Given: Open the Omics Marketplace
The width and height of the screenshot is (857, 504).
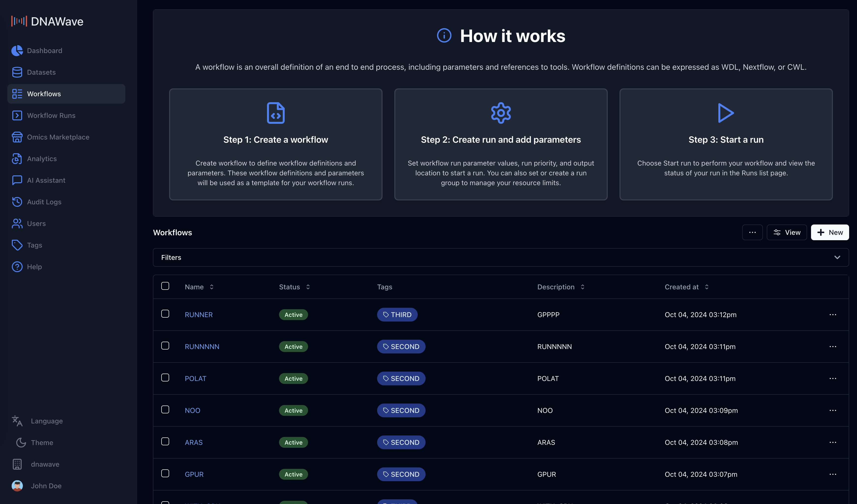Looking at the screenshot, I should click(x=58, y=137).
